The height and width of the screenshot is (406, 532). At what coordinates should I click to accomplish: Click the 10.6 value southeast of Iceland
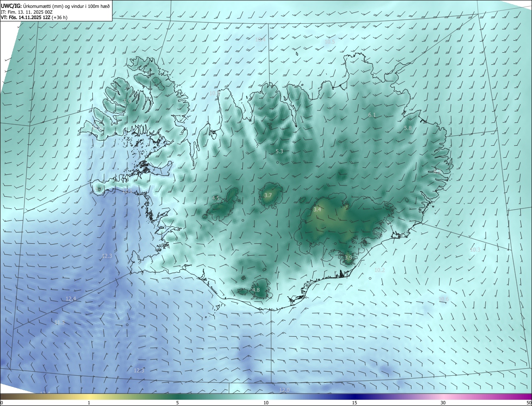444,299
